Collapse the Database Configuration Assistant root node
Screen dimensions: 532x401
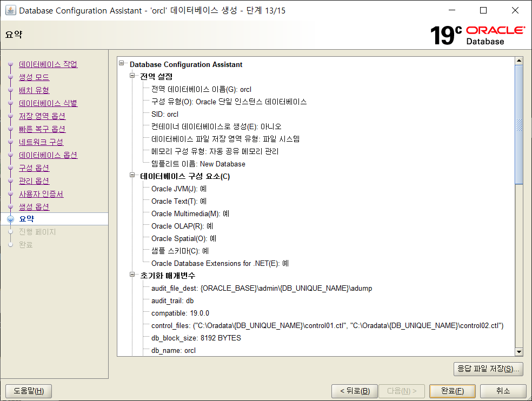[122, 63]
